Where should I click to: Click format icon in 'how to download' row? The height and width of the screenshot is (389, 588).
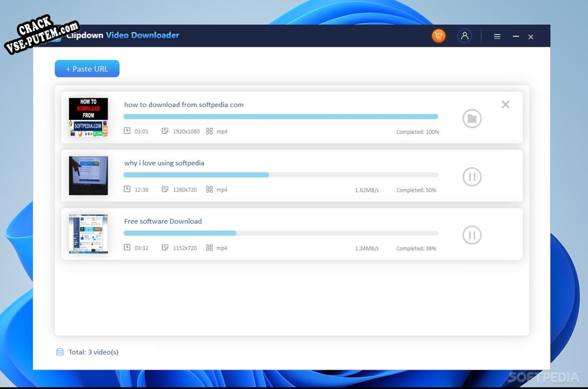[x=209, y=131]
